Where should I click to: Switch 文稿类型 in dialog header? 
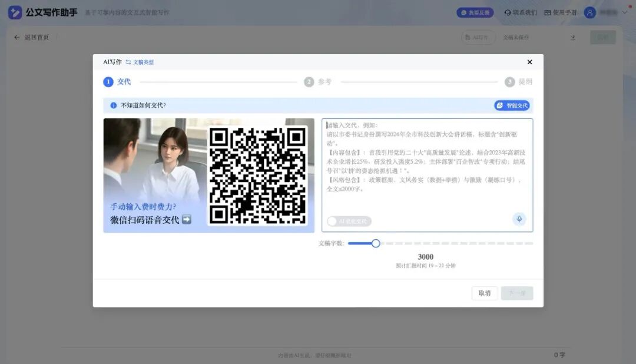click(140, 62)
